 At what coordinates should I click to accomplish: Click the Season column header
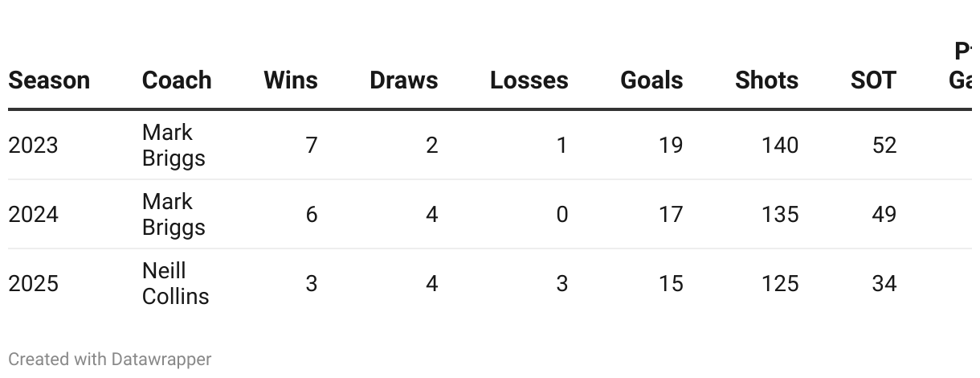coord(49,80)
